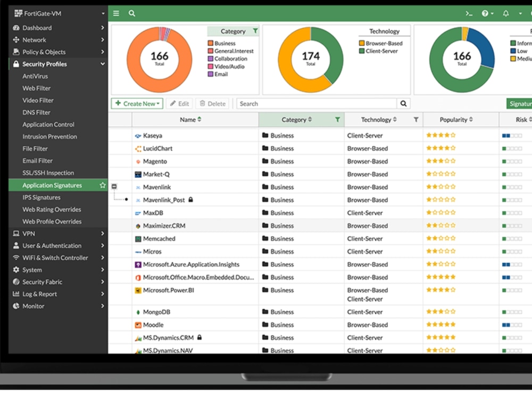The height and width of the screenshot is (399, 532).
Task: Click the System gear icon
Action: coord(16,269)
